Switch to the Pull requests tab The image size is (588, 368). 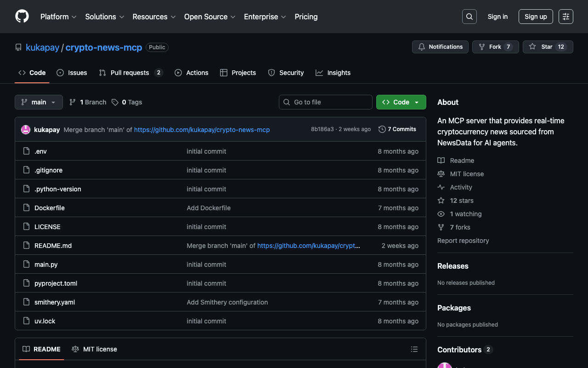pos(130,73)
